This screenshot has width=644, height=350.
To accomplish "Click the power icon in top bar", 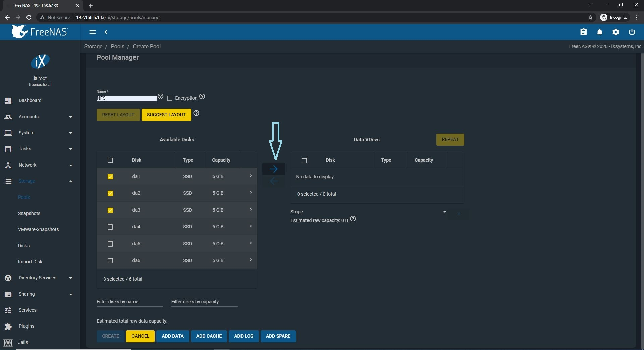I will click(x=632, y=32).
